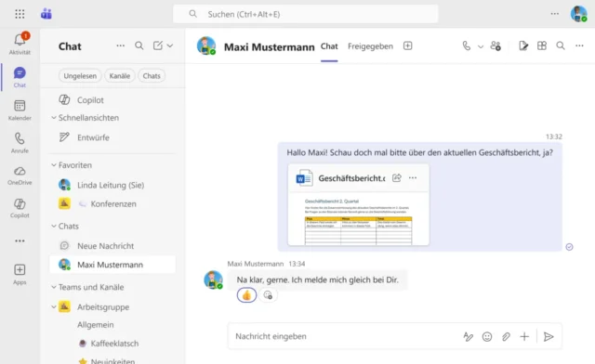Viewport: 595px width, 364px height.
Task: Collapse the Favoriten section
Action: 54,165
